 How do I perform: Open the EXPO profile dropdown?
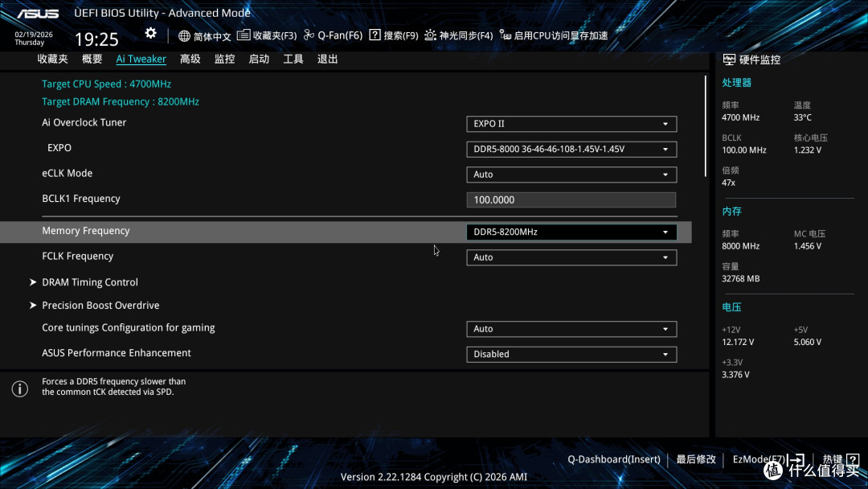point(571,149)
